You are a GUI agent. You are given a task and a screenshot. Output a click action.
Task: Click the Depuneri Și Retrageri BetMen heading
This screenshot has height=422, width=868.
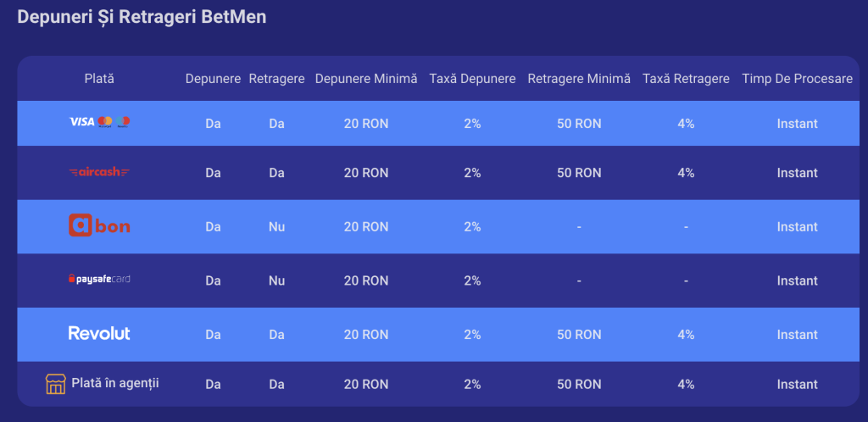[x=142, y=17]
